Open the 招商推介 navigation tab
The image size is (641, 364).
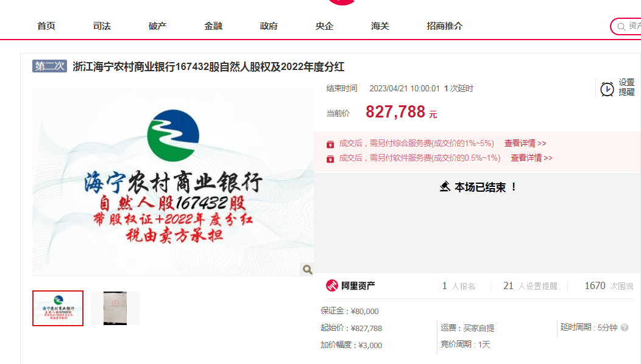tap(444, 26)
